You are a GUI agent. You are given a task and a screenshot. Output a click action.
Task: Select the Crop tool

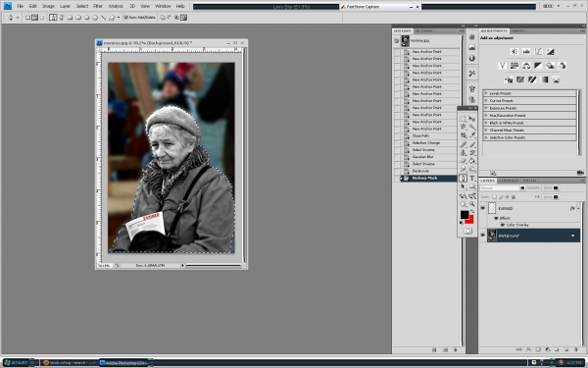coord(464,135)
